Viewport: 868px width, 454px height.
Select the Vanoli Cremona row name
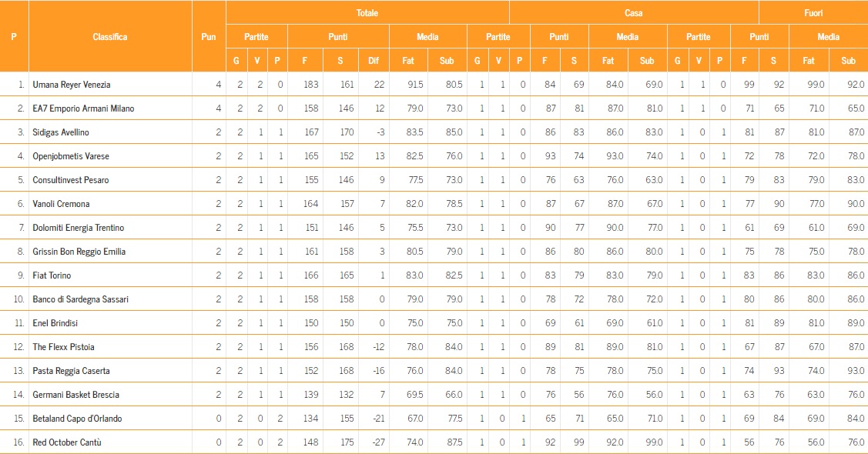point(61,204)
